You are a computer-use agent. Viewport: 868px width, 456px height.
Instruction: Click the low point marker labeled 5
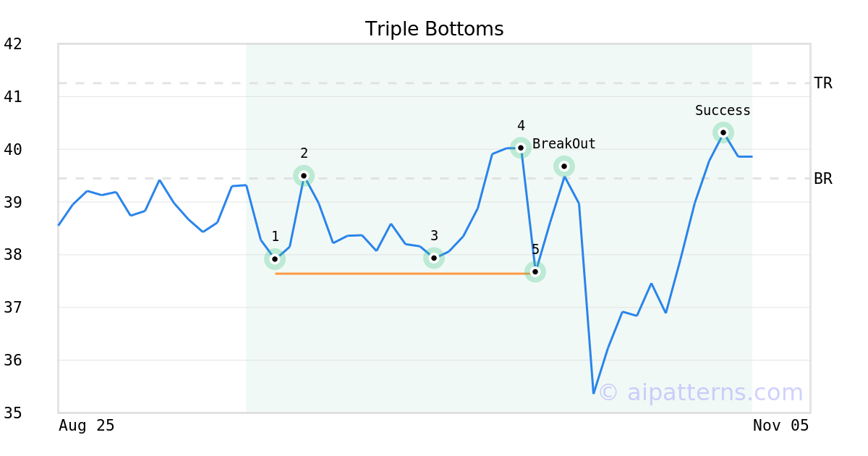pos(535,272)
